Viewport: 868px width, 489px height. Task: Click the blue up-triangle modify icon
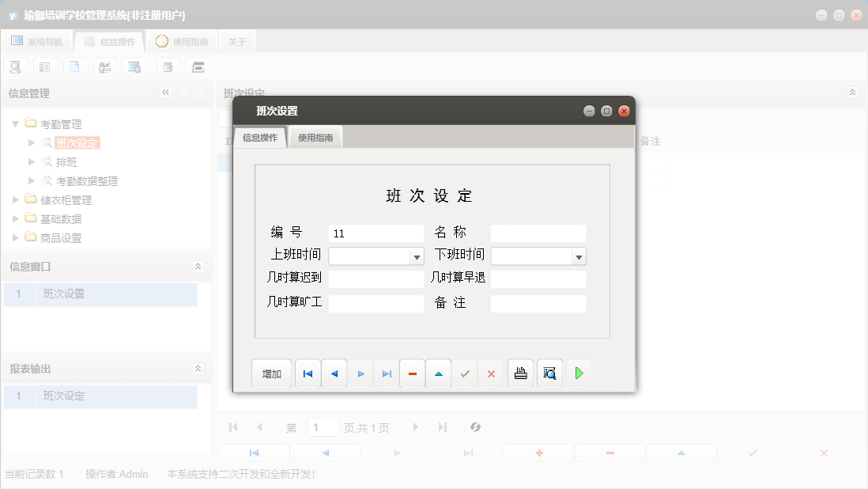click(x=438, y=373)
